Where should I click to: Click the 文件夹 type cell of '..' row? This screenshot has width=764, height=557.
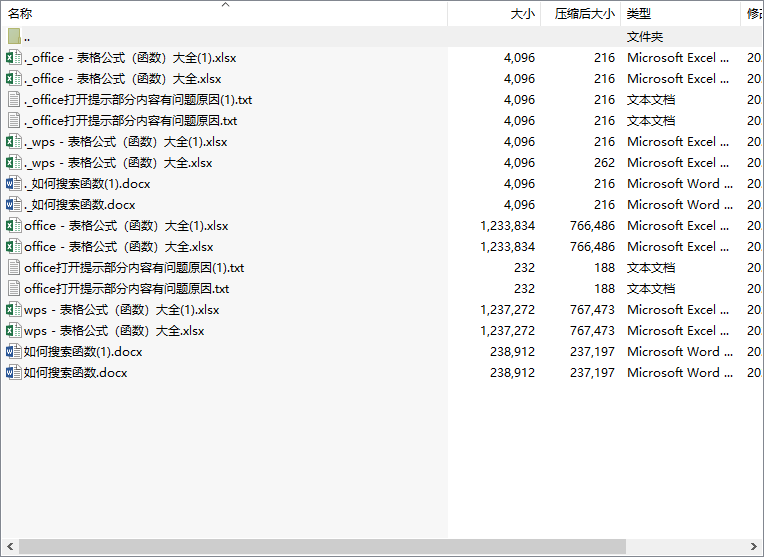pyautogui.click(x=645, y=37)
